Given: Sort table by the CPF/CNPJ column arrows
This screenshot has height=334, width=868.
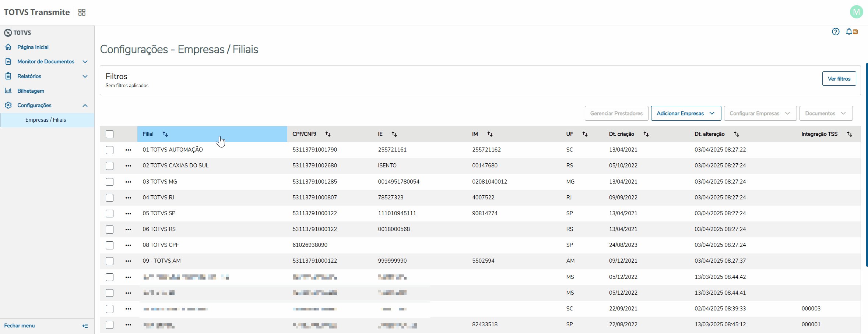Looking at the screenshot, I should pyautogui.click(x=328, y=134).
